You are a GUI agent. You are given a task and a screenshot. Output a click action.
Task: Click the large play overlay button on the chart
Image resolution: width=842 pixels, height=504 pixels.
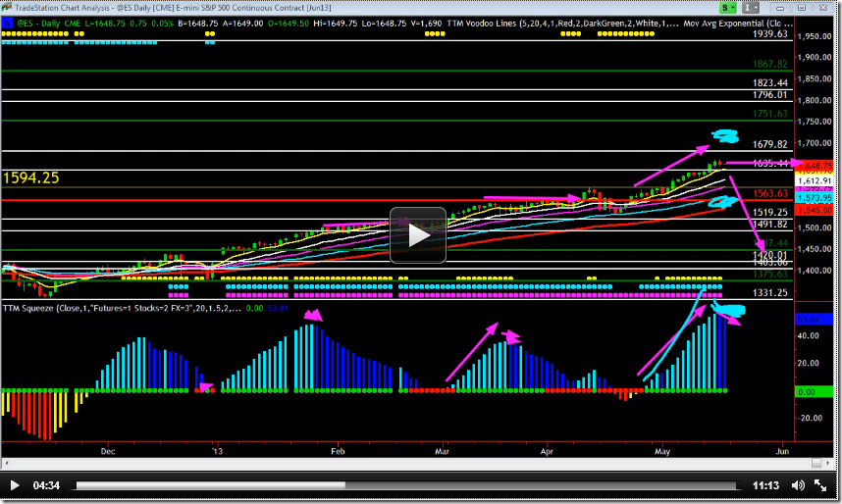tap(418, 235)
